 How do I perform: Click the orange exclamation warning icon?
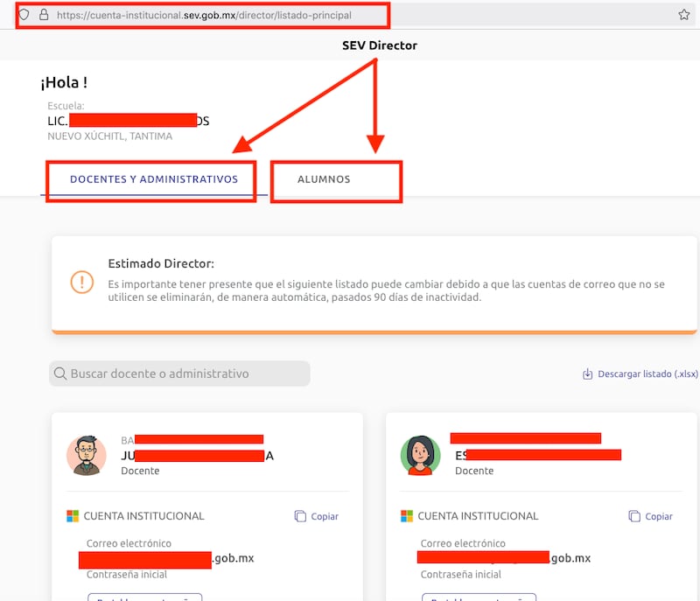(x=82, y=282)
